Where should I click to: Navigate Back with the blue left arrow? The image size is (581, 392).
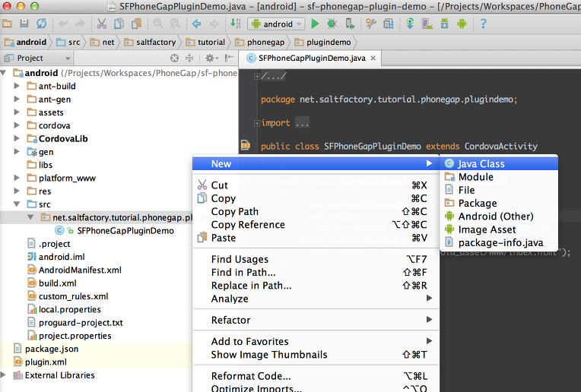coord(196,24)
